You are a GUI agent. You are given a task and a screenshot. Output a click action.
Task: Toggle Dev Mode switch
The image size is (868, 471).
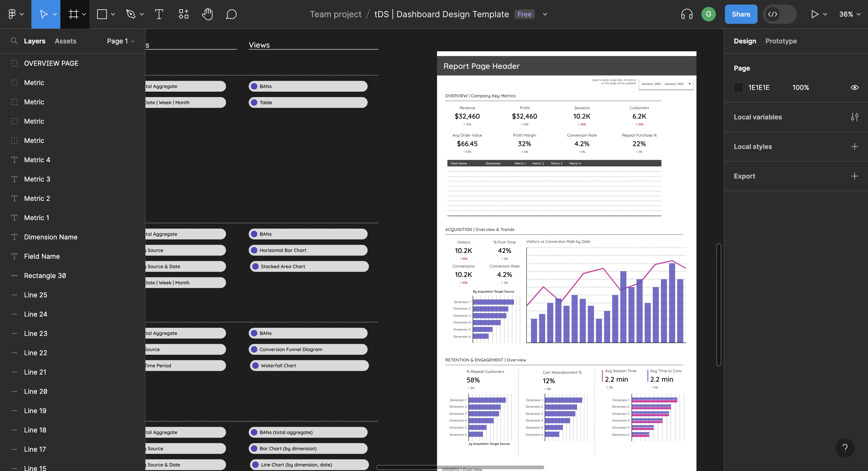click(x=779, y=14)
